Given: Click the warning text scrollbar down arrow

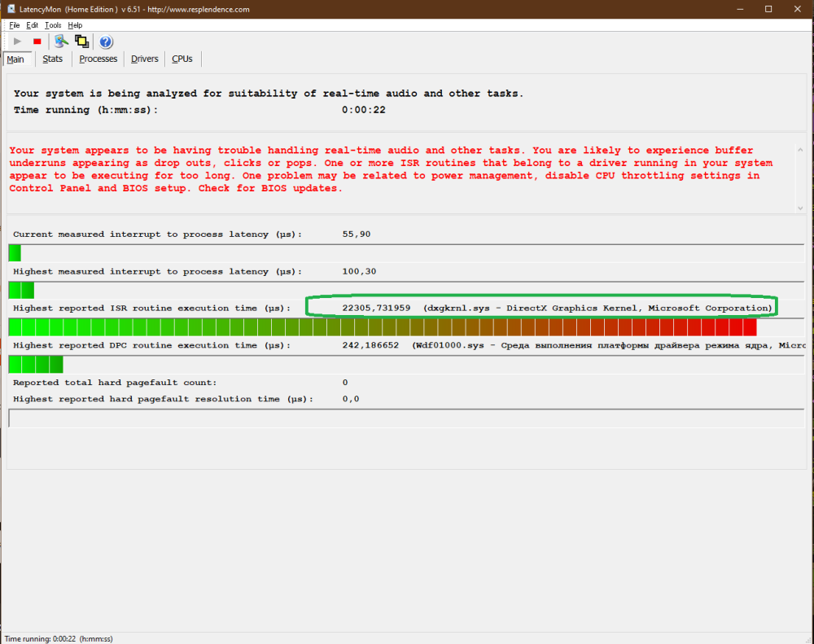Looking at the screenshot, I should coord(801,208).
